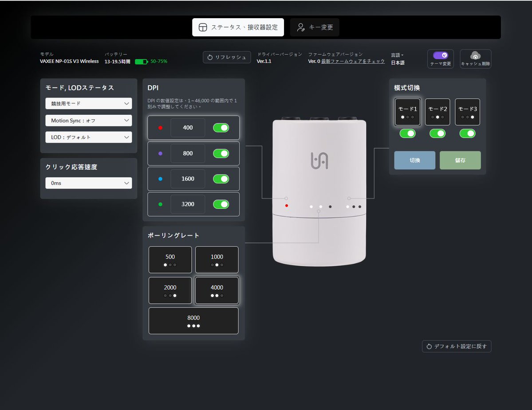Select the 1000 polling rate
This screenshot has width=532, height=410.
217,260
